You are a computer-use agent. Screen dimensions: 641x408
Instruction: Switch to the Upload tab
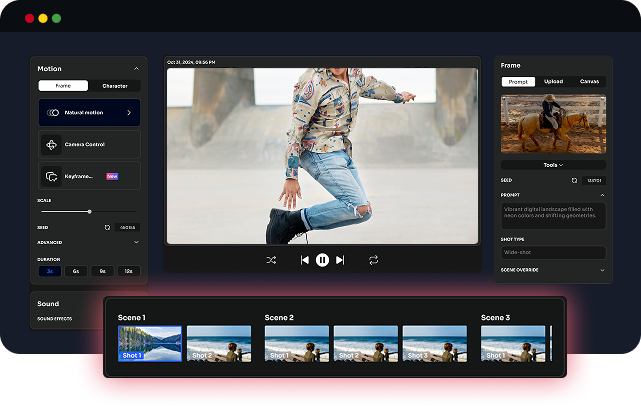pyautogui.click(x=553, y=81)
